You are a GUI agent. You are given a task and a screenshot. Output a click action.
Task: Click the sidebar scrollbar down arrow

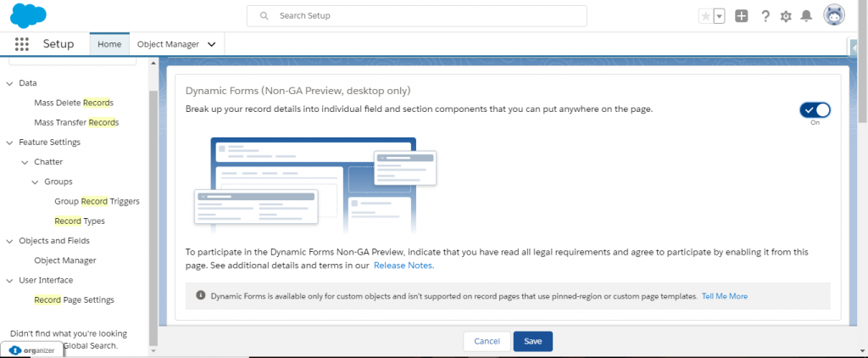pyautogui.click(x=153, y=351)
